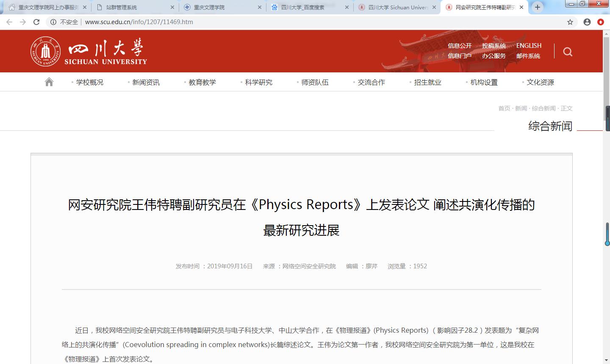
Task: Bookmark this page with the star icon
Action: point(570,22)
